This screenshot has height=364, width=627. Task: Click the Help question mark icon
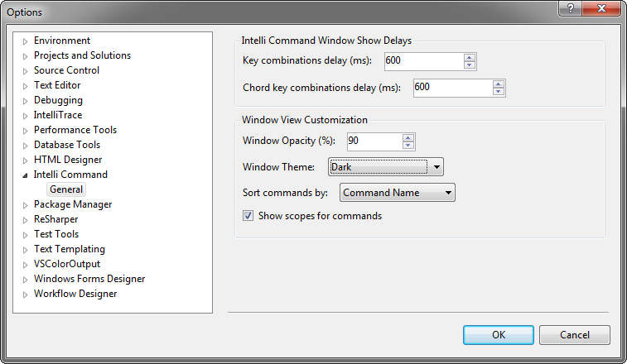(x=570, y=8)
